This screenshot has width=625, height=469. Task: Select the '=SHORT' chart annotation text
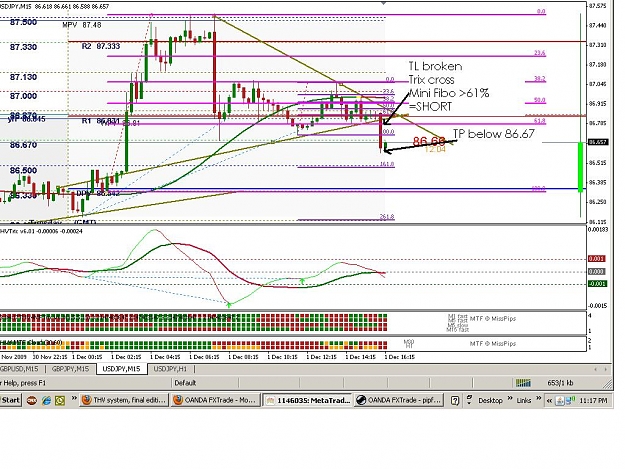pyautogui.click(x=430, y=106)
